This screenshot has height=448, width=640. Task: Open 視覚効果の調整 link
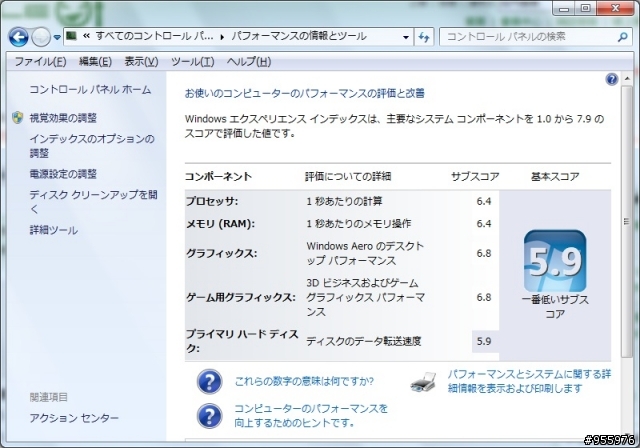63,118
